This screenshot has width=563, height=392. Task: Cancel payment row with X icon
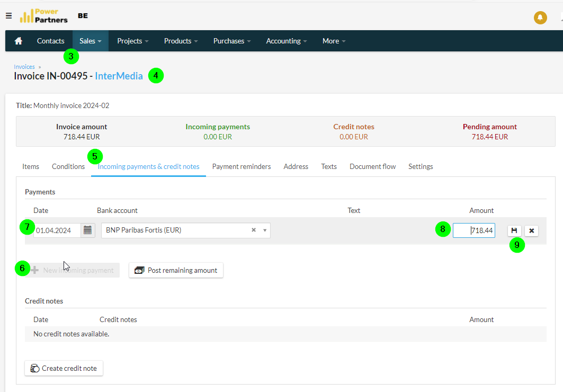pos(531,230)
